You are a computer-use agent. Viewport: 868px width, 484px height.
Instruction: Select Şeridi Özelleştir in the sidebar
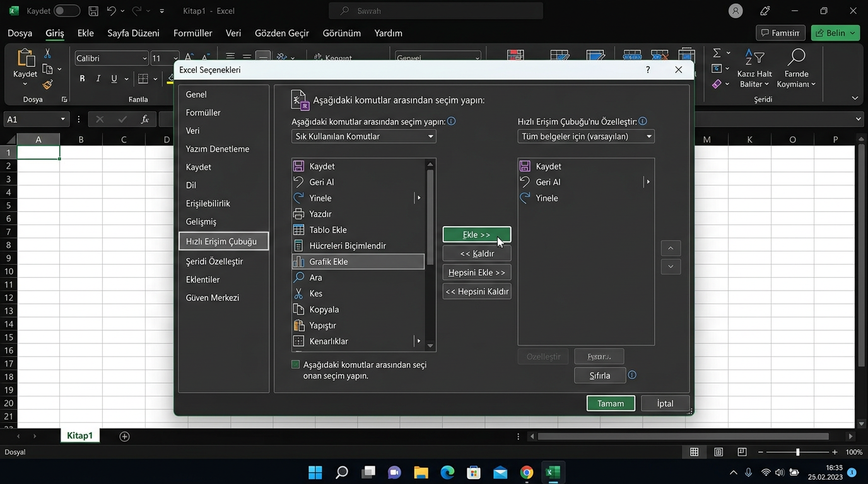(x=214, y=261)
